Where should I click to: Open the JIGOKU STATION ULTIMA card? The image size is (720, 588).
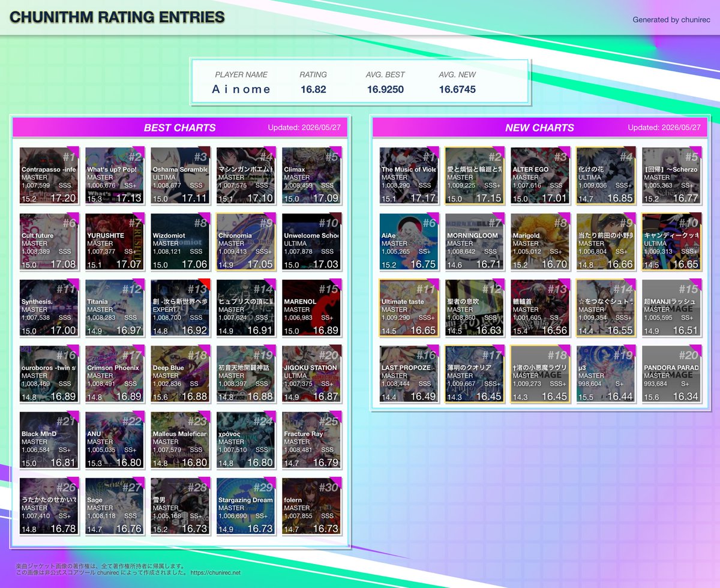point(311,374)
